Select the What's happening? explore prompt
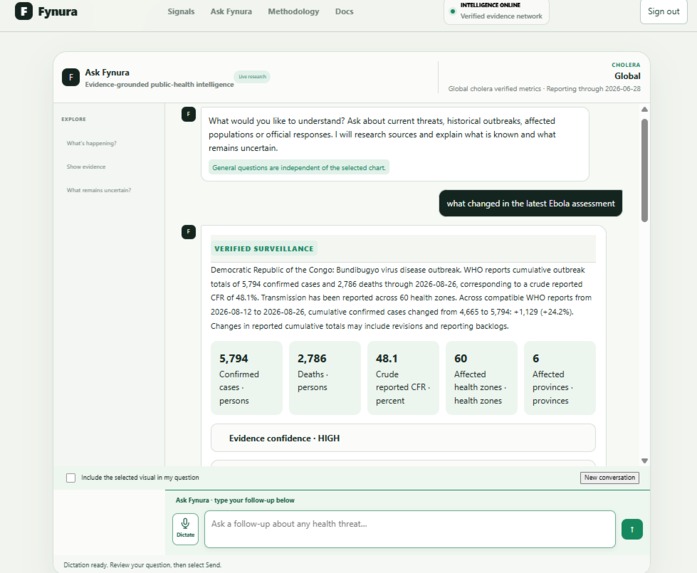This screenshot has height=573, width=697. 92,143
